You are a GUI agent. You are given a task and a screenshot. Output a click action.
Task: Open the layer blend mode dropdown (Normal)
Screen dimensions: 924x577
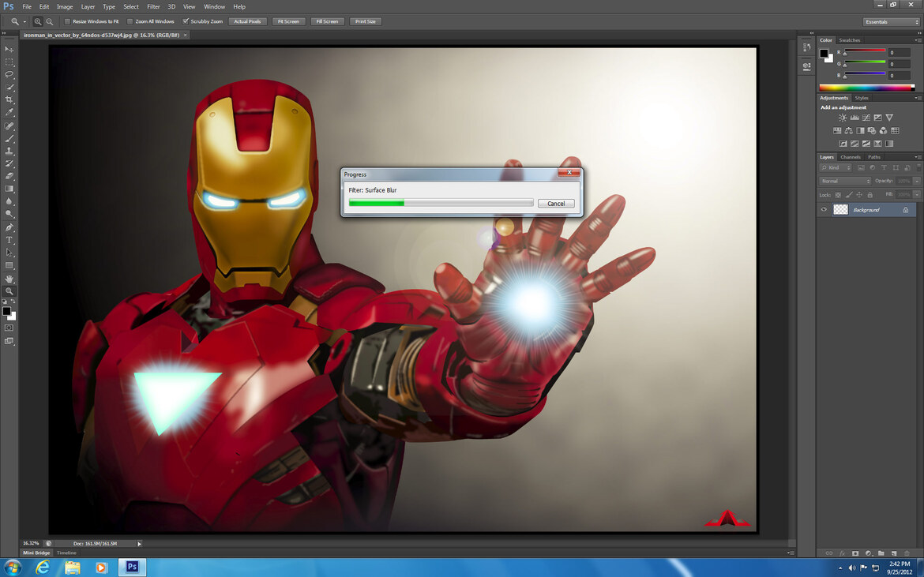(845, 181)
